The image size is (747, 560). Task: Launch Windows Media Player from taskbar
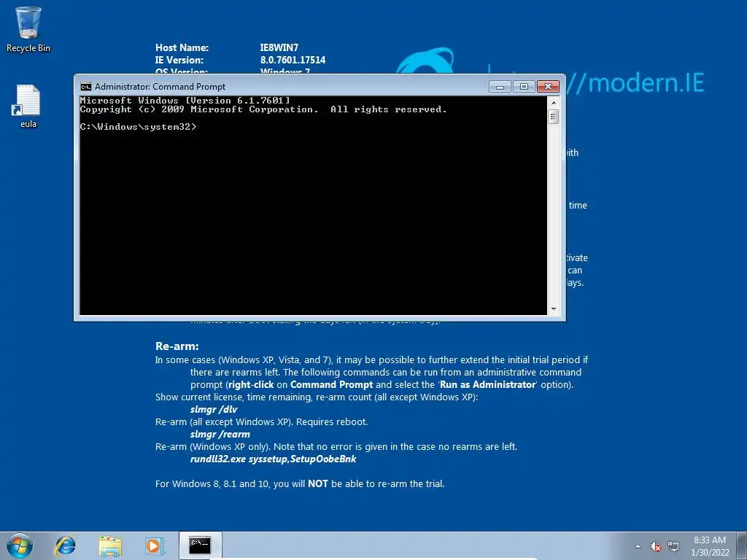(155, 545)
